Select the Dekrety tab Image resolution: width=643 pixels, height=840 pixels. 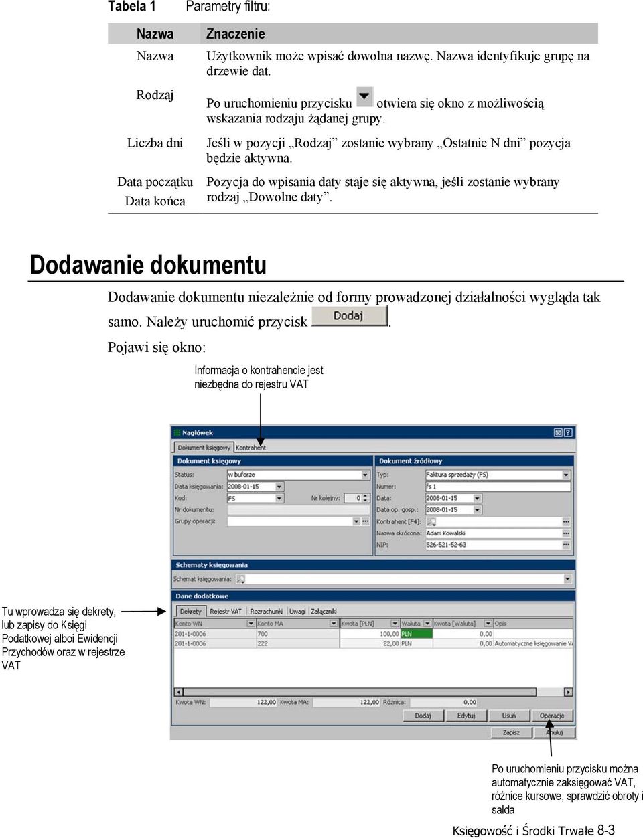(191, 611)
